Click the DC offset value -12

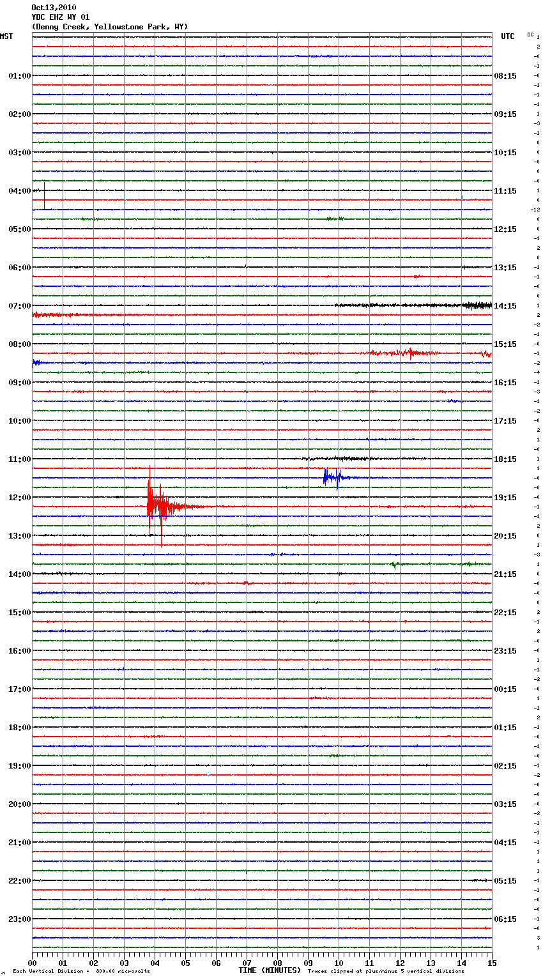click(535, 210)
